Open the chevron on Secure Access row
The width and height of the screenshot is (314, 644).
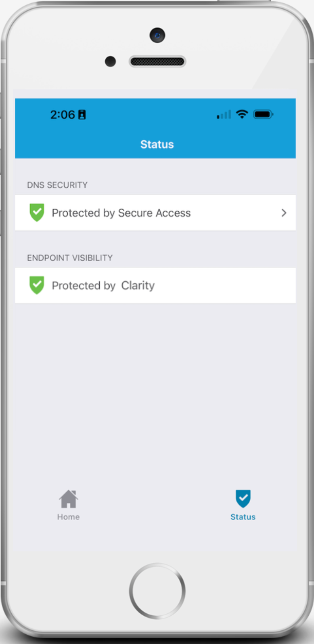click(x=284, y=213)
